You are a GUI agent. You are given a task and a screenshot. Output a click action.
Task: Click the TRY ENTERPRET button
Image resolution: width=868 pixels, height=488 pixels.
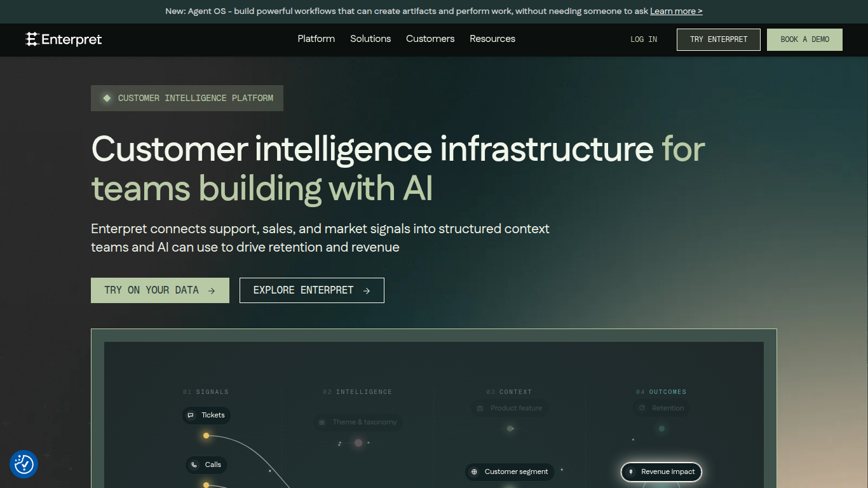pyautogui.click(x=719, y=39)
